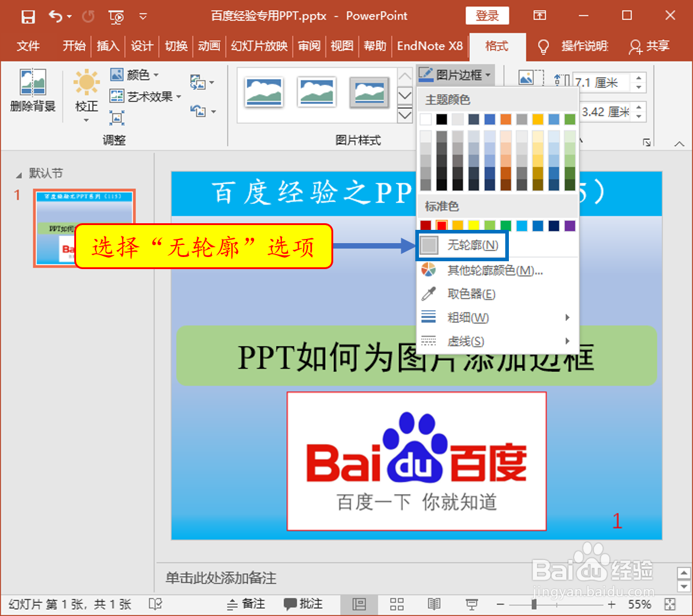Pick the green theme color swatch in top row

(570, 119)
